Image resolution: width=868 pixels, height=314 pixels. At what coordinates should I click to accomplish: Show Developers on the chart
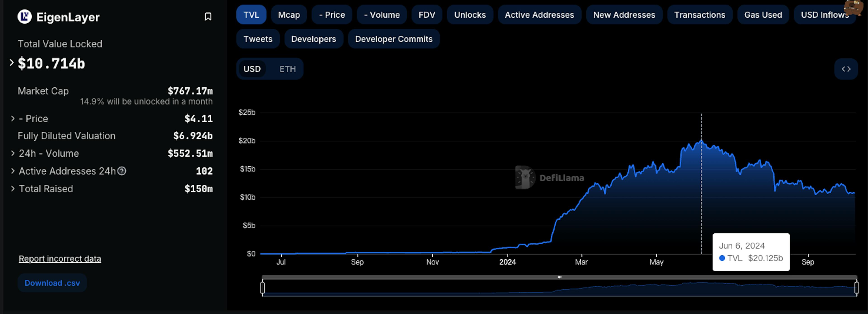pyautogui.click(x=313, y=39)
